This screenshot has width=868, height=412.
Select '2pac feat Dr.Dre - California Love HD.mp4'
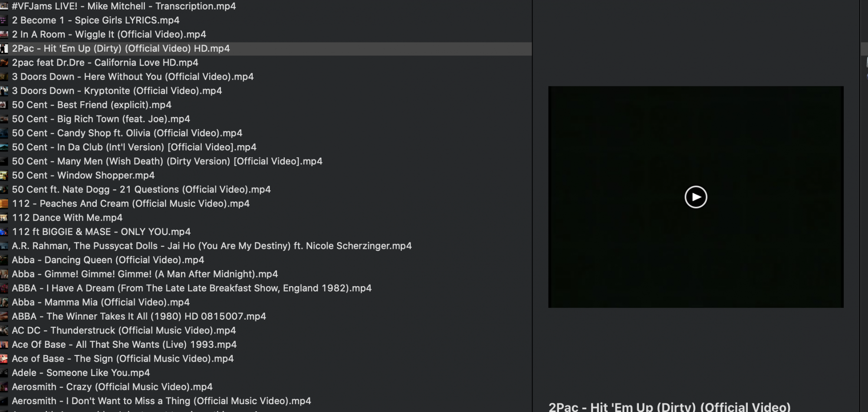(x=105, y=62)
